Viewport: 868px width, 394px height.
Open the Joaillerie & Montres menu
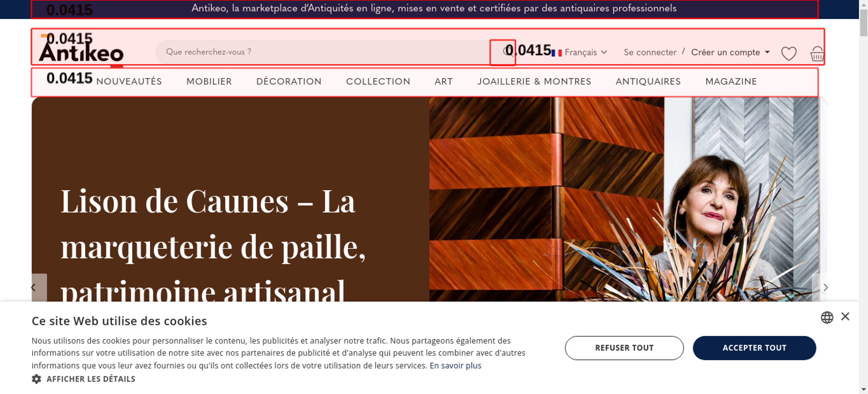(x=534, y=82)
